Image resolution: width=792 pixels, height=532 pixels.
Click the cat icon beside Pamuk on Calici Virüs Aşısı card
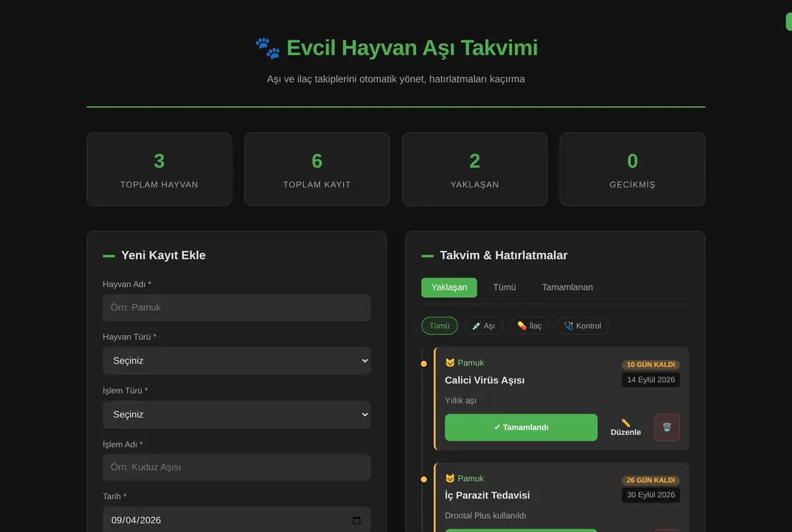point(450,363)
